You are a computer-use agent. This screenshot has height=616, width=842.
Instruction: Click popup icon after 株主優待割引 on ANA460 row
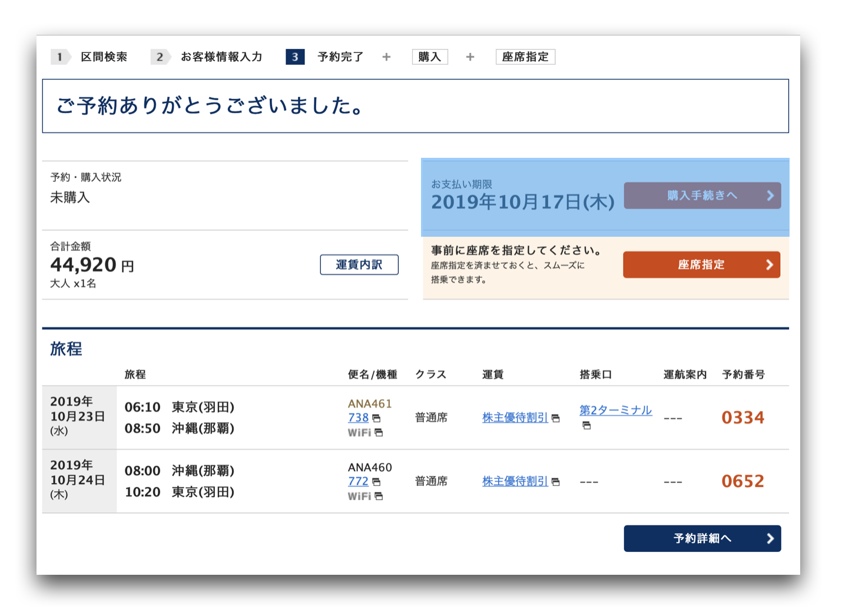555,482
